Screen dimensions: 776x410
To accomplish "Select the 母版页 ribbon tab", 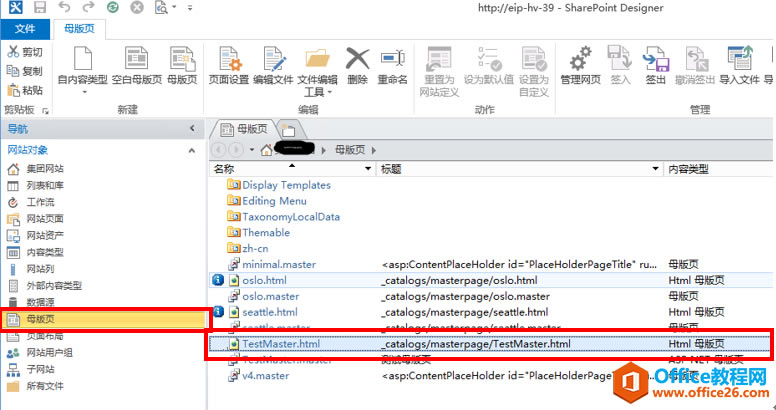I will click(79, 29).
